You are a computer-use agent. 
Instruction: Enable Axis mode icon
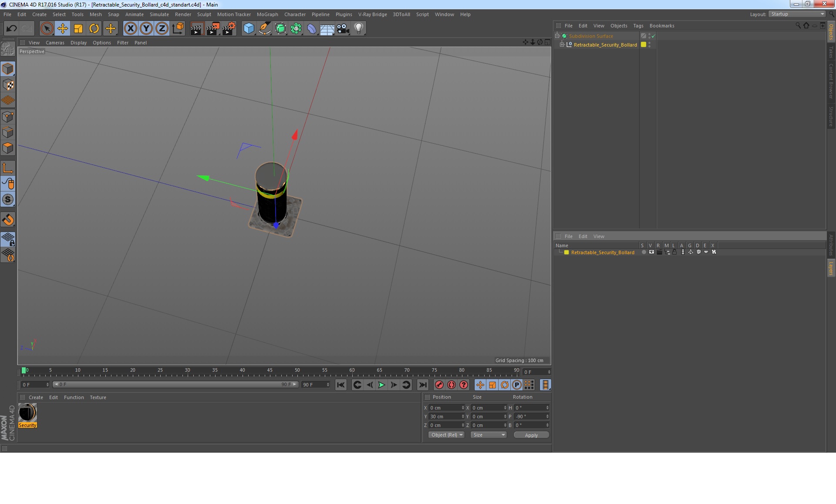(8, 168)
